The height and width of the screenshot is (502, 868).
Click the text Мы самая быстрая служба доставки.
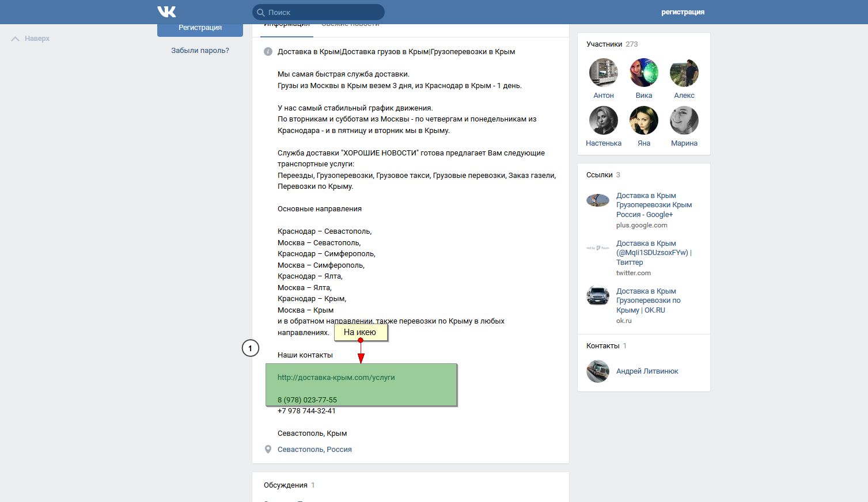coord(343,74)
